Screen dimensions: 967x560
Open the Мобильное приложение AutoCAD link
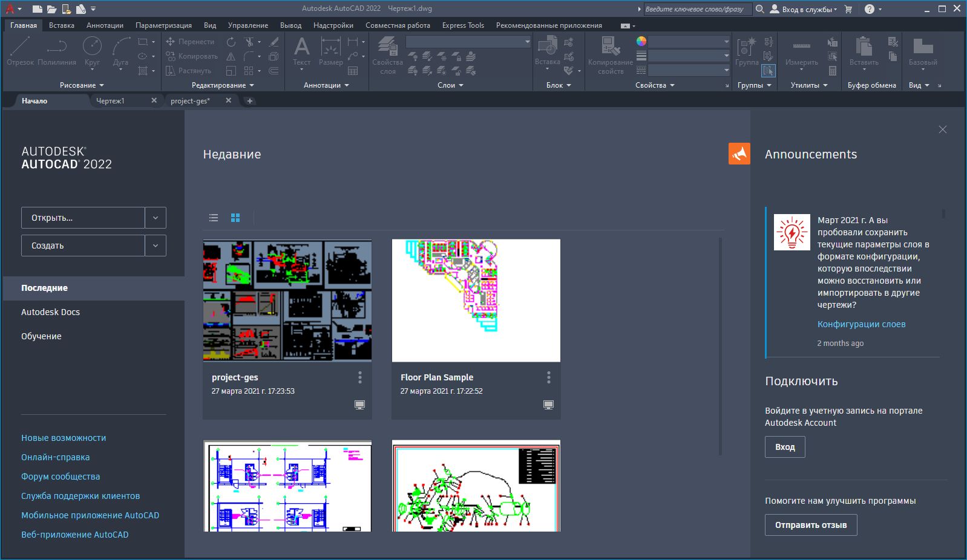(90, 515)
